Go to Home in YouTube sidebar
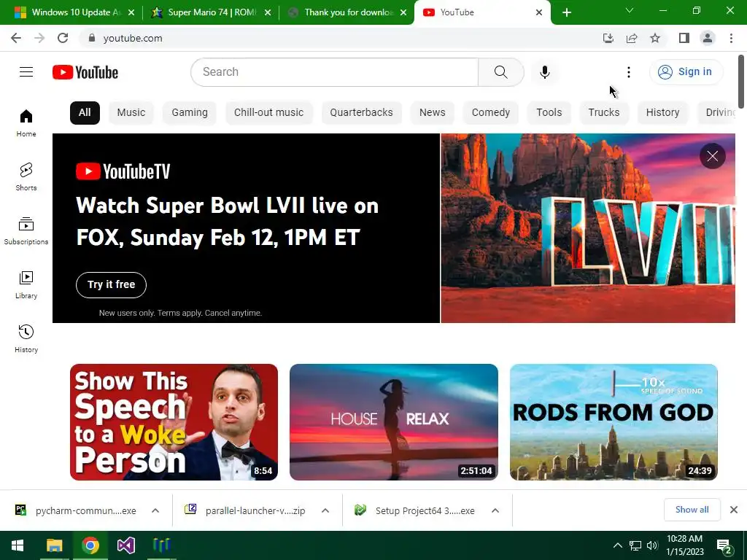Screen dimensions: 747x560 tap(26, 122)
